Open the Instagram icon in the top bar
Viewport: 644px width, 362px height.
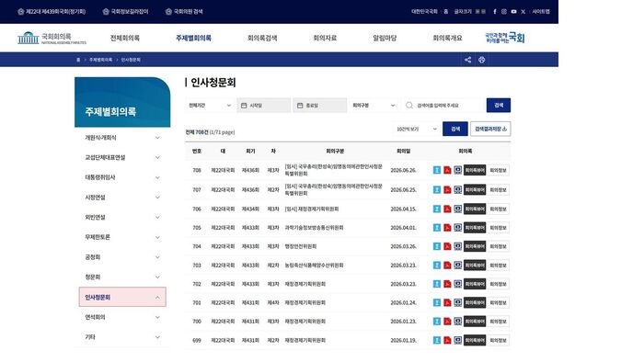[x=504, y=11]
